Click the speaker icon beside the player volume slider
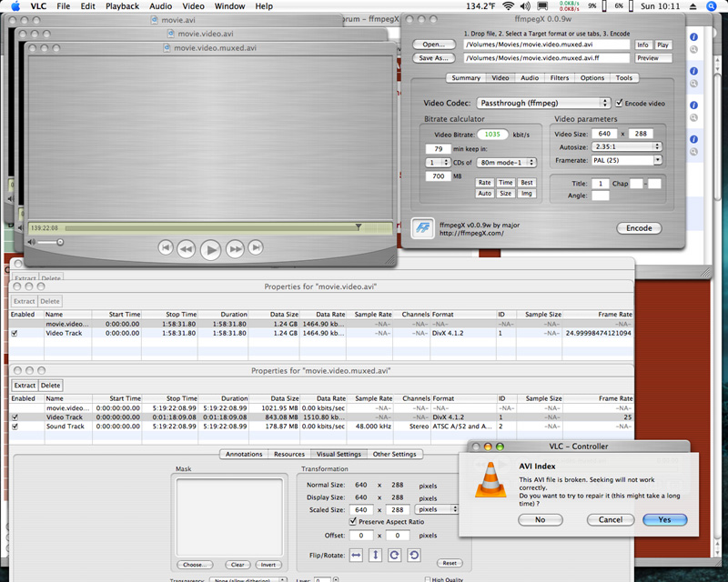This screenshot has width=728, height=582. (32, 242)
